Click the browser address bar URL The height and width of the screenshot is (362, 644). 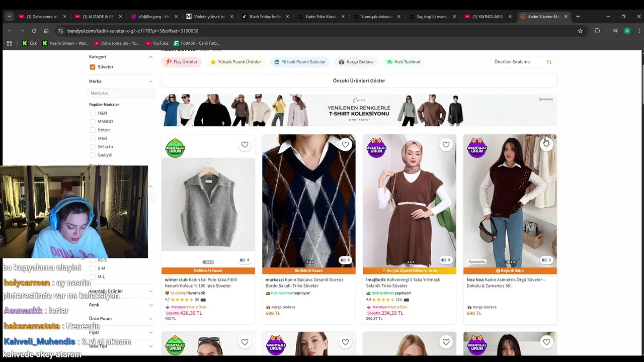[133, 31]
